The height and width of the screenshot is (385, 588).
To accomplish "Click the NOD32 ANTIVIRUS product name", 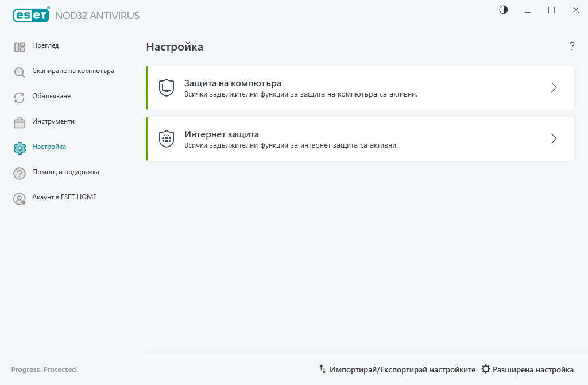I will coord(97,16).
